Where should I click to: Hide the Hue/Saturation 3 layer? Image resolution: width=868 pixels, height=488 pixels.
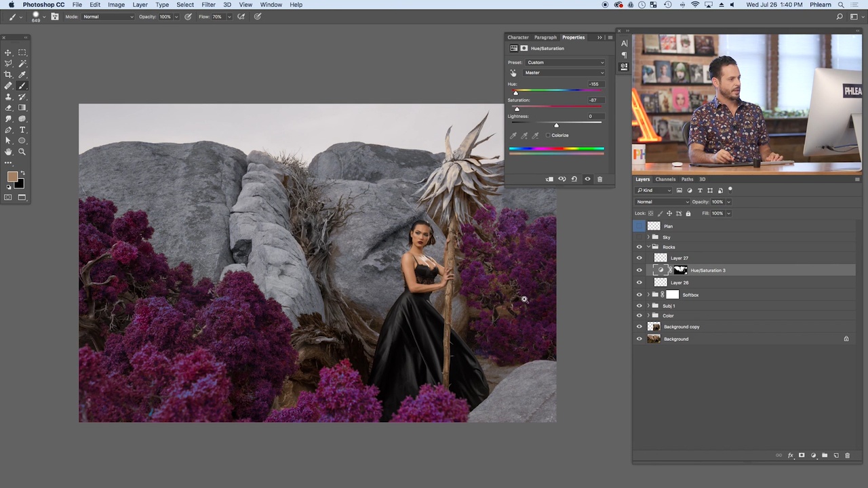click(x=639, y=270)
